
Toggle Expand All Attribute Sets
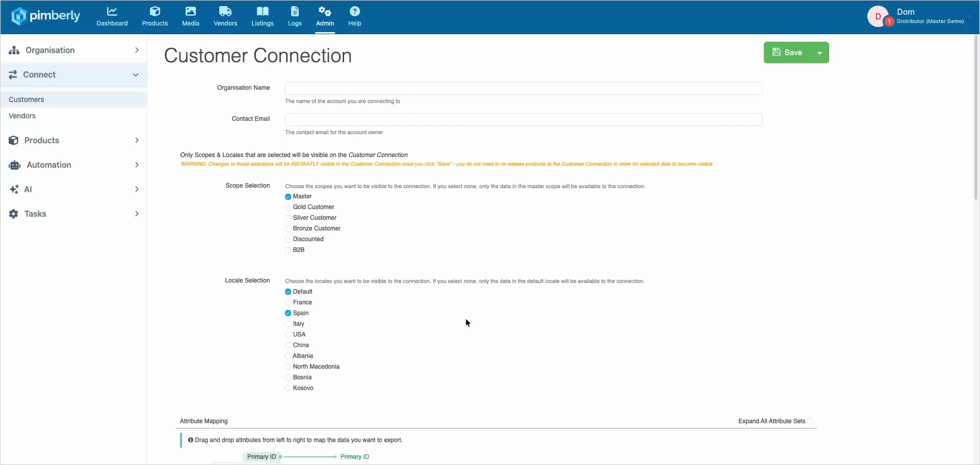810,421
